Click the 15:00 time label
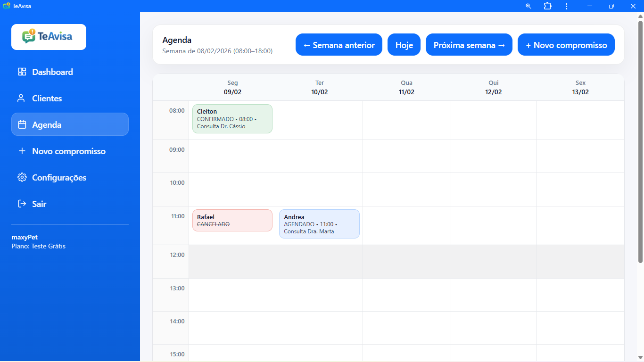 [177, 354]
